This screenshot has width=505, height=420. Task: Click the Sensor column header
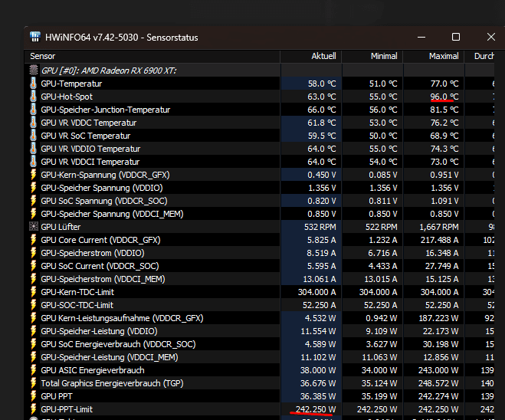click(x=152, y=57)
